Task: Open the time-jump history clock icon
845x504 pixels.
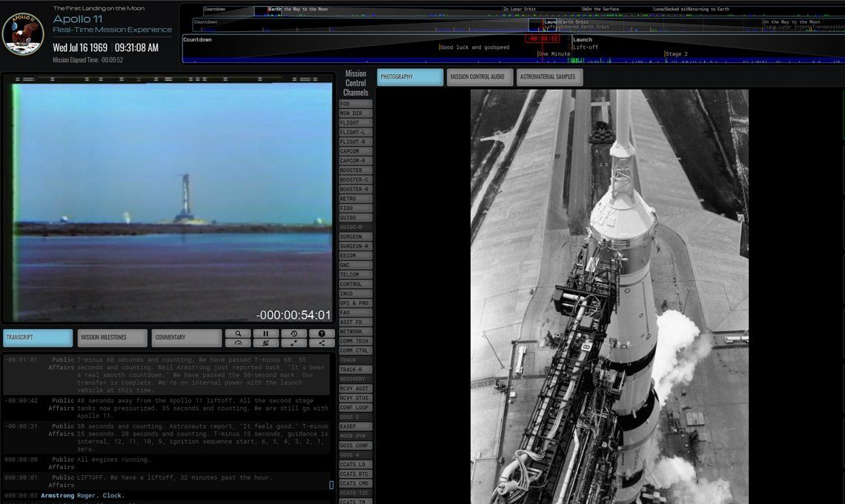Action: [294, 333]
